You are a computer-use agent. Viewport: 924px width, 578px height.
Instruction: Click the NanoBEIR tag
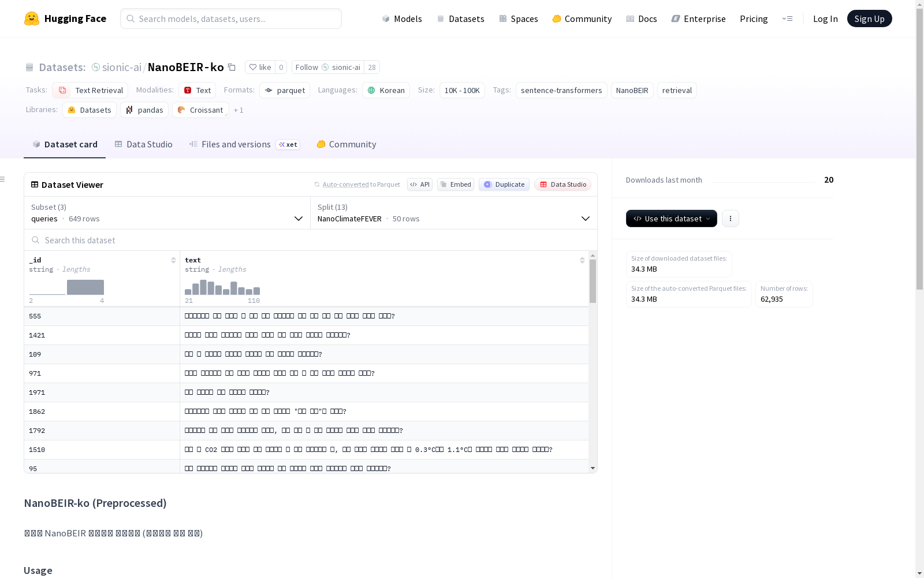pyautogui.click(x=632, y=90)
